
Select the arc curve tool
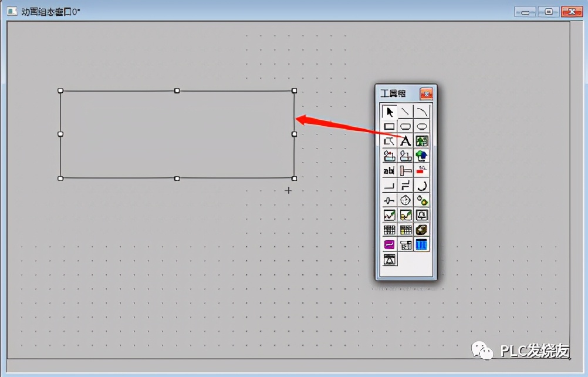pos(422,112)
